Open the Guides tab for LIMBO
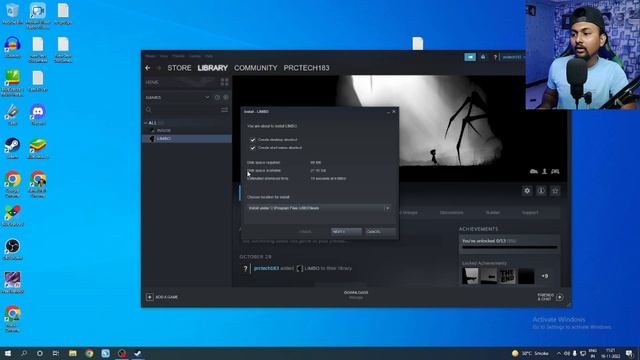640x360 pixels. [x=493, y=213]
